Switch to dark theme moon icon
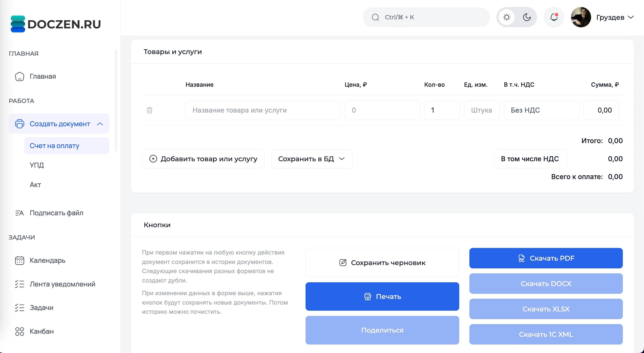The width and height of the screenshot is (644, 353). (527, 17)
